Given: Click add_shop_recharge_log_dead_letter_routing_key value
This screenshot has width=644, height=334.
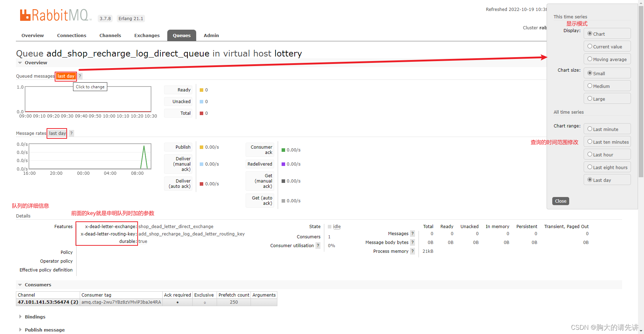Looking at the screenshot, I should click(x=192, y=234).
